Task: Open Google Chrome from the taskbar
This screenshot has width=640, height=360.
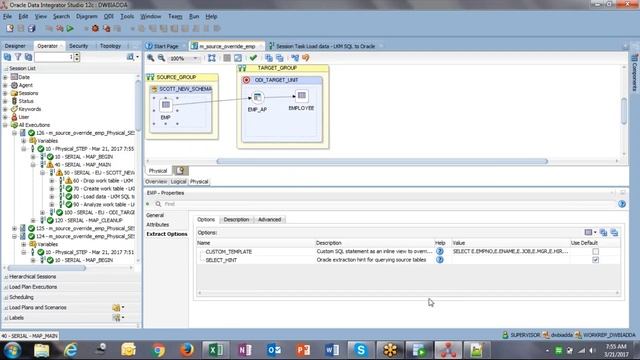Action: (x=158, y=350)
